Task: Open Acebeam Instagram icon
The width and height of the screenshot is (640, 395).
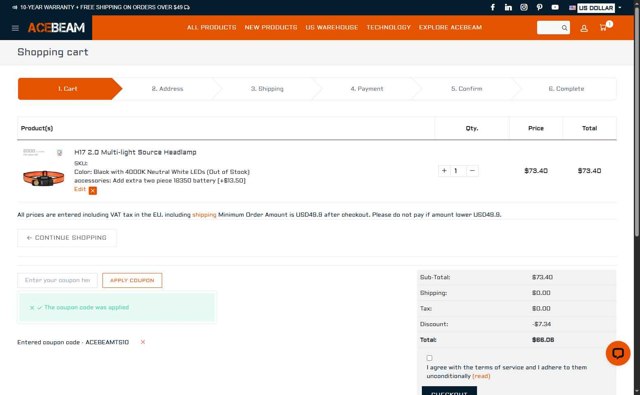Action: pos(524,7)
